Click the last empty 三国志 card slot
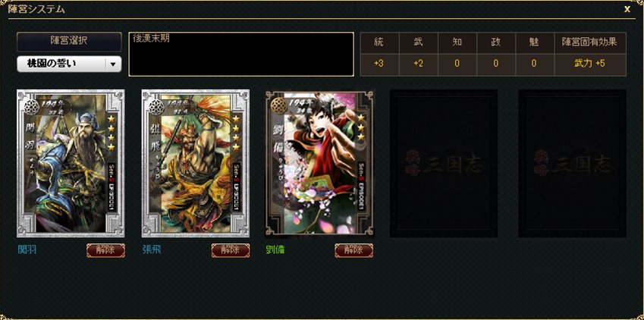 click(572, 164)
